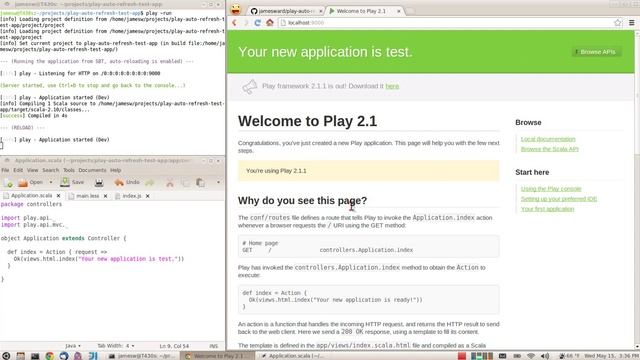Open the Documents menu in gedit
640x360 pixels.
92,170
